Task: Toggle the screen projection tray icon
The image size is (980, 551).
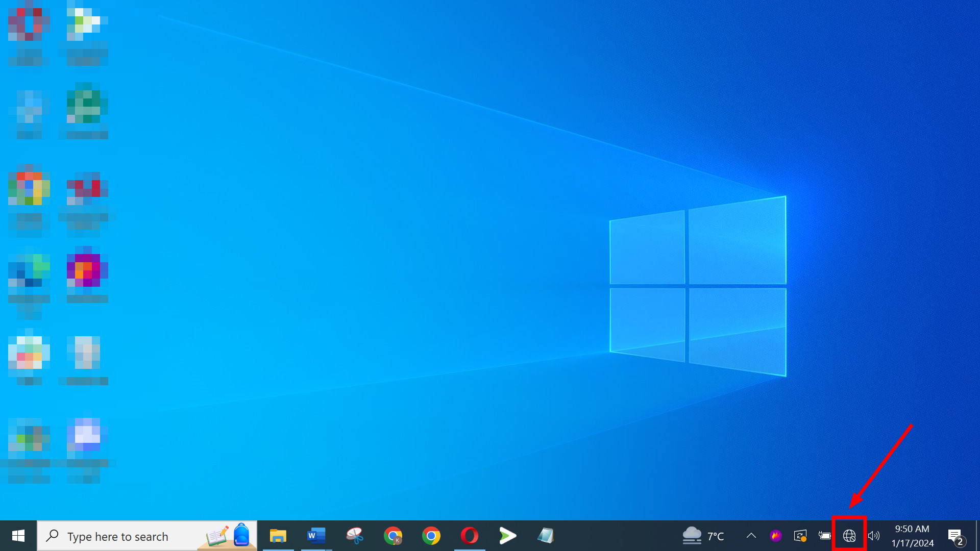Action: coord(801,536)
